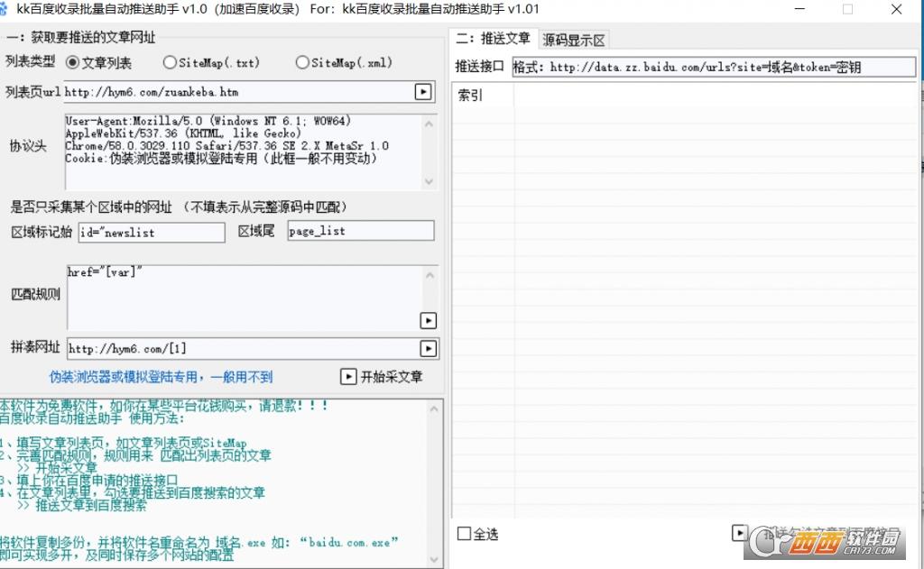Select the SiteMap(.xml) radio option
Image resolution: width=924 pixels, height=569 pixels.
pyautogui.click(x=302, y=62)
